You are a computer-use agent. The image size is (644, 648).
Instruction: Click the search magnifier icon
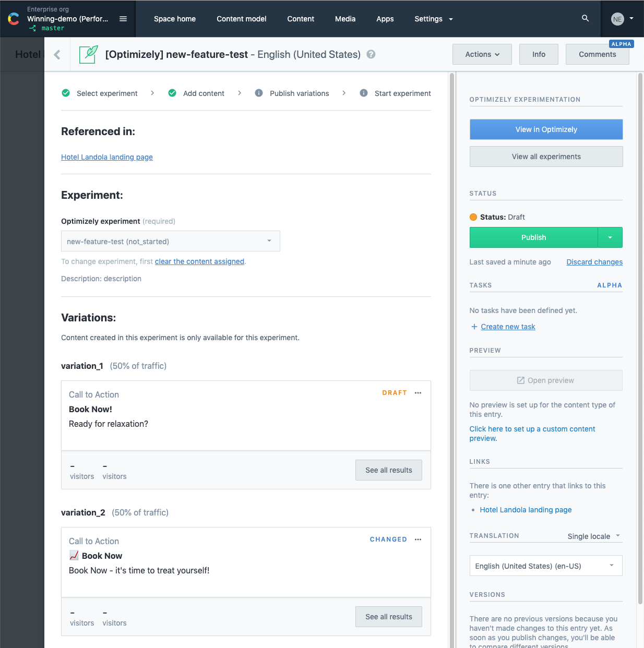point(586,18)
